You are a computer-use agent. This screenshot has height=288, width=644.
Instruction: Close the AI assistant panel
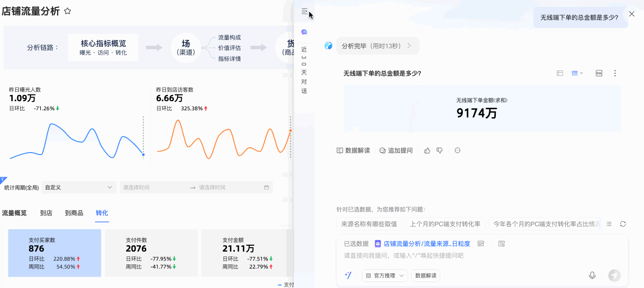632,14
